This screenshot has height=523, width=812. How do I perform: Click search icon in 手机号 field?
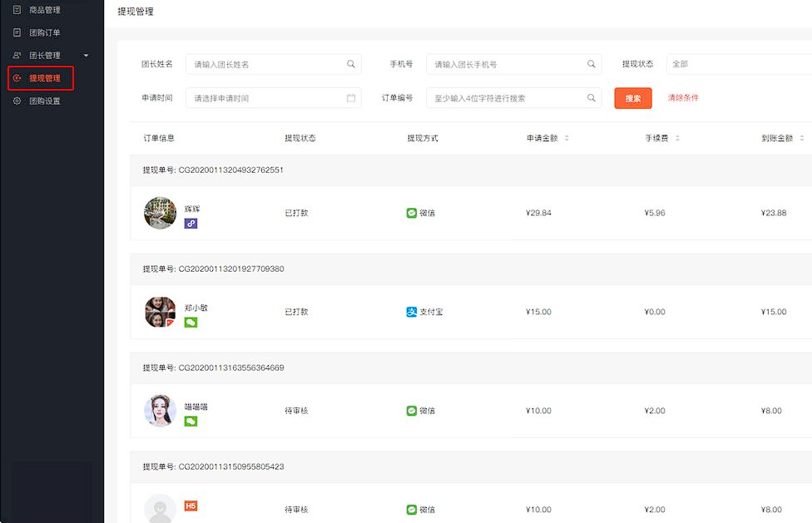pyautogui.click(x=592, y=64)
